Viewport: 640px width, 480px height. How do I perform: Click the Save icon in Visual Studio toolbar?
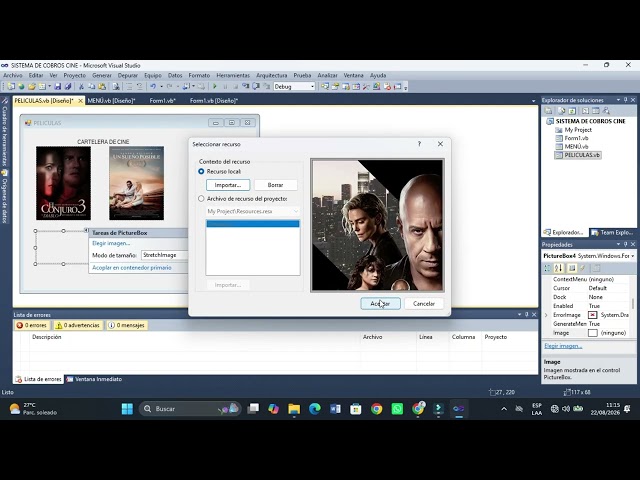(58, 87)
